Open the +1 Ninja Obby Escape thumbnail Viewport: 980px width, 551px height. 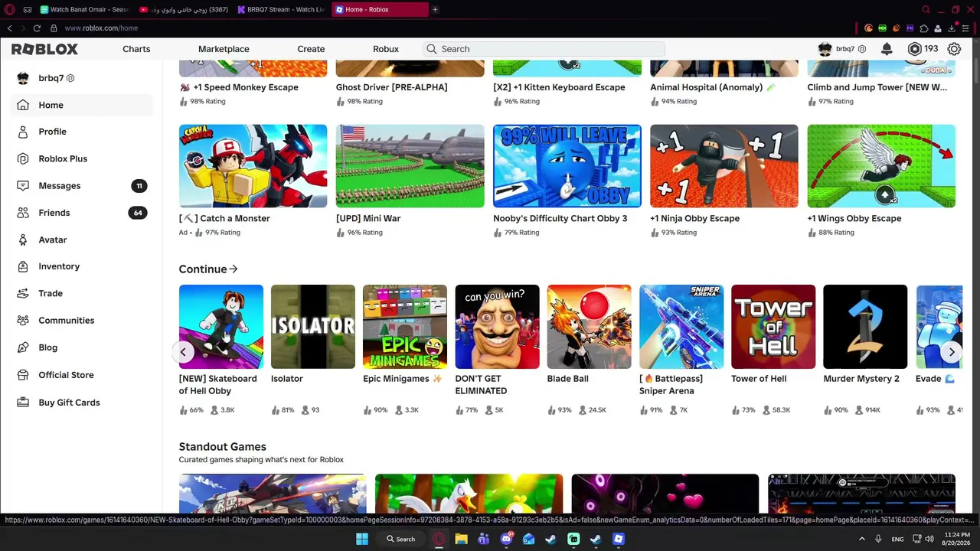[x=724, y=166]
